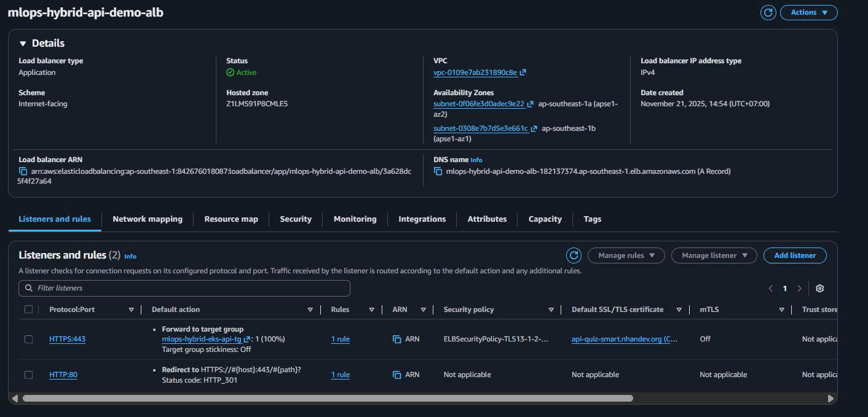Open the mlops-hybrid-eks-api-tg target group link
868x417 pixels.
(201, 339)
